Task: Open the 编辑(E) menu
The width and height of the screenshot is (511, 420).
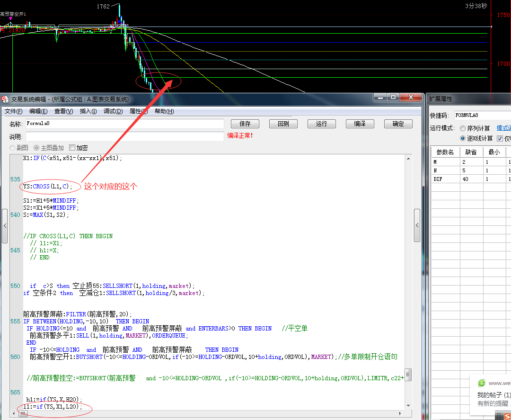Action: click(x=38, y=111)
